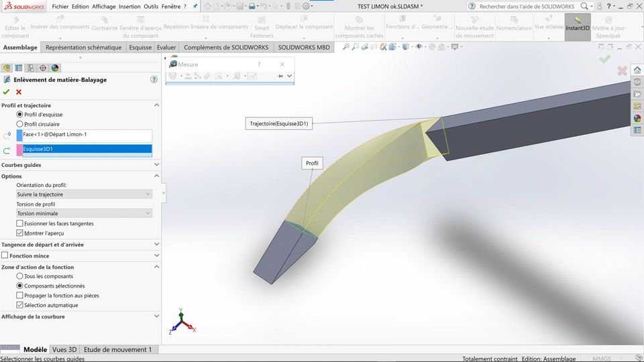Image resolution: width=644 pixels, height=362 pixels.
Task: Confirm with the green check in graphics corner
Action: pos(604,59)
